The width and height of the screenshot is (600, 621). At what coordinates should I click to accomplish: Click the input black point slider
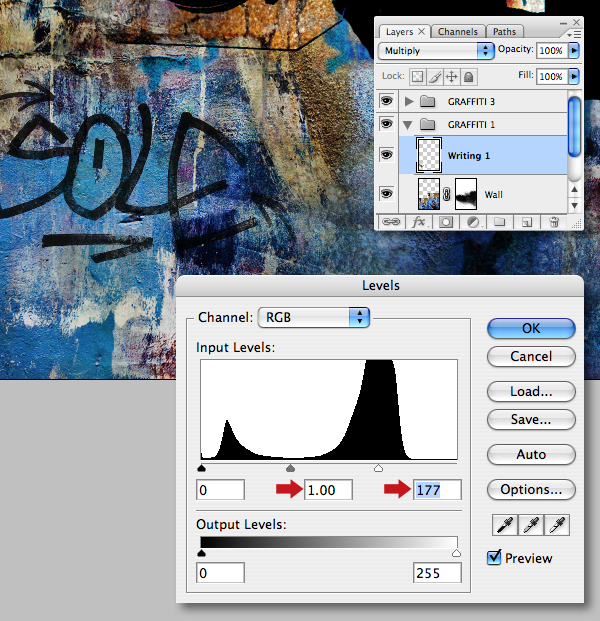click(201, 469)
